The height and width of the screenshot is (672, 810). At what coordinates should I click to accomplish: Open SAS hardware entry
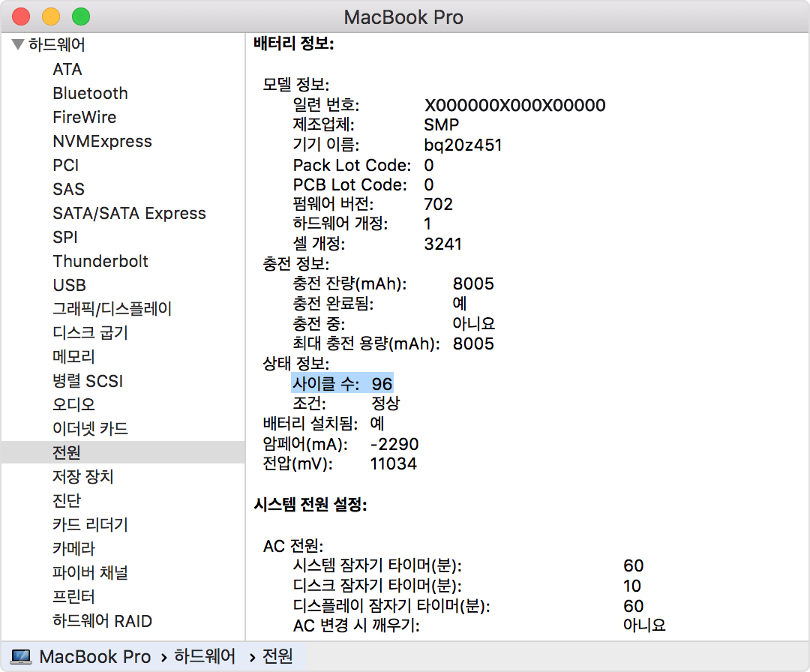[x=68, y=189]
